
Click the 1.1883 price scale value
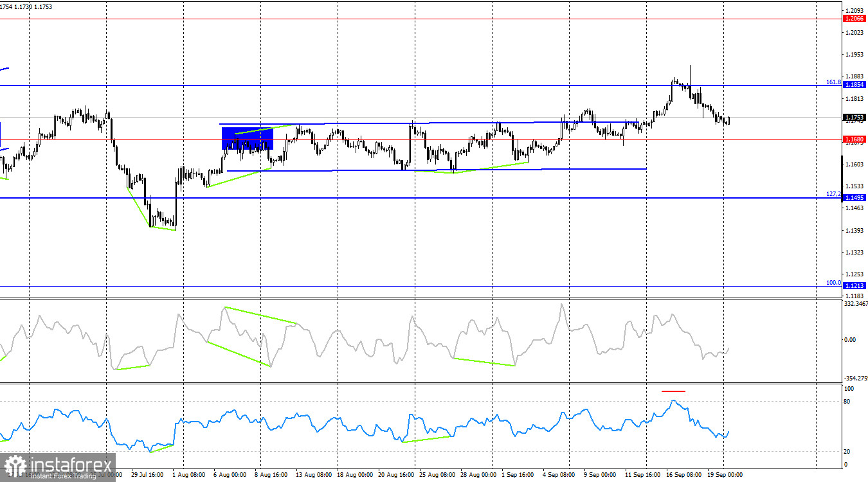pyautogui.click(x=855, y=76)
